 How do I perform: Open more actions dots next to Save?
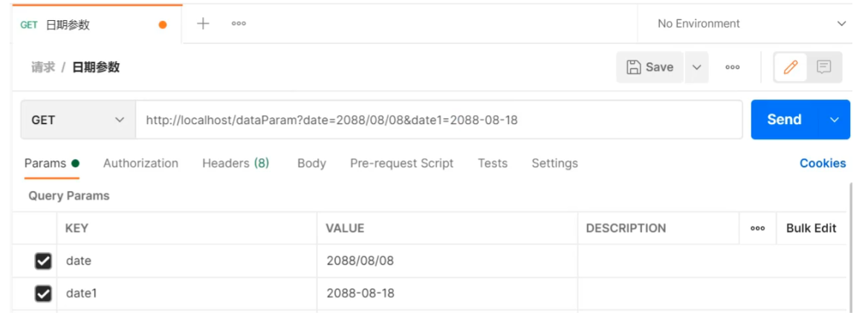coord(733,67)
